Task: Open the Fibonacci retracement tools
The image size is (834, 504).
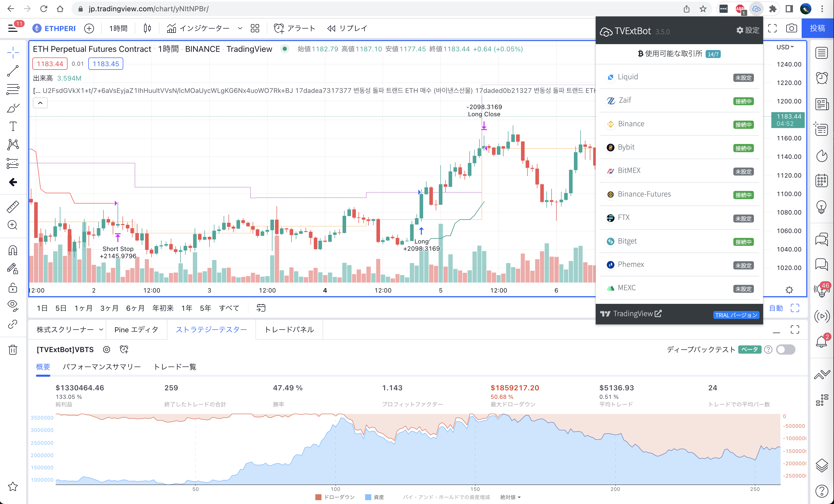Action: [13, 89]
